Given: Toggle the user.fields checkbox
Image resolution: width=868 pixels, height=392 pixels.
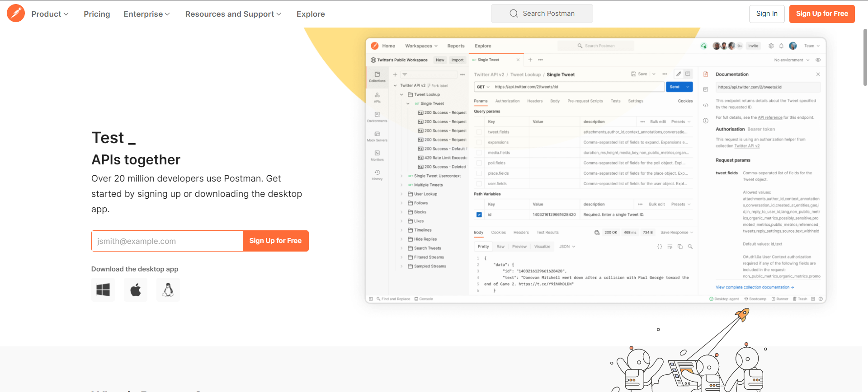Looking at the screenshot, I should (479, 184).
